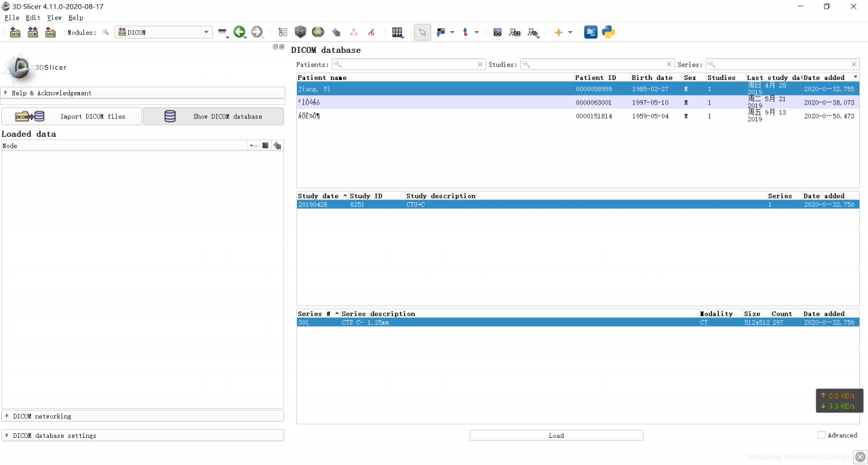Click Show DICOM database button
The width and height of the screenshot is (868, 465).
tap(214, 116)
